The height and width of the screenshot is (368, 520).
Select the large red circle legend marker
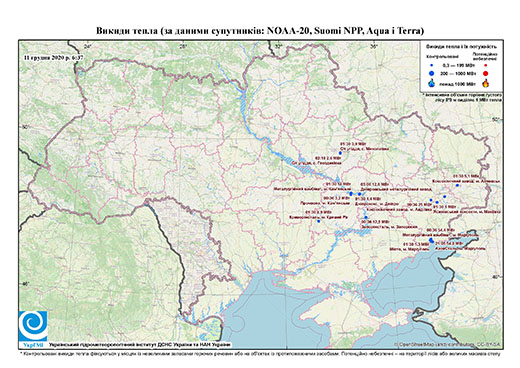[486, 73]
